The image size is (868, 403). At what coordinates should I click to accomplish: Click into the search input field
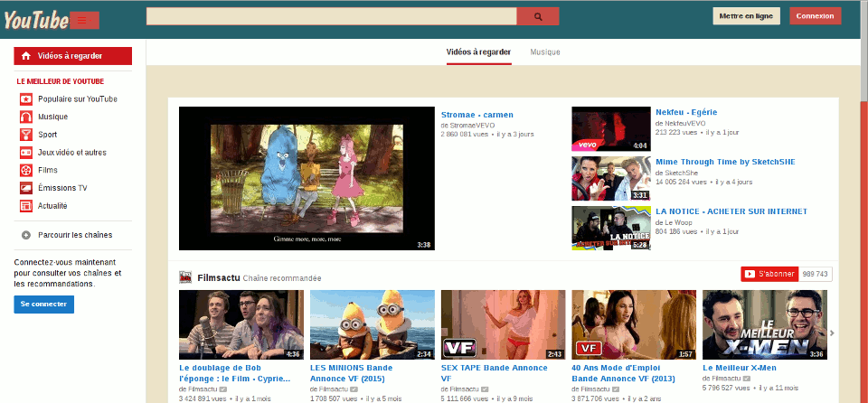point(331,16)
